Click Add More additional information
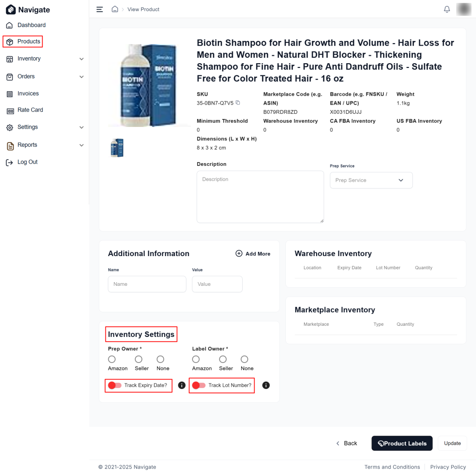 pyautogui.click(x=253, y=253)
